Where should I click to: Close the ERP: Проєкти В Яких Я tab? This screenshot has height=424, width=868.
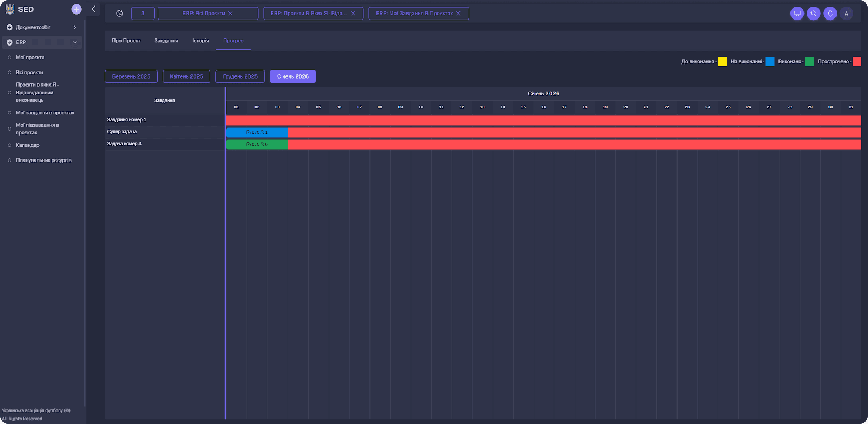coord(353,14)
